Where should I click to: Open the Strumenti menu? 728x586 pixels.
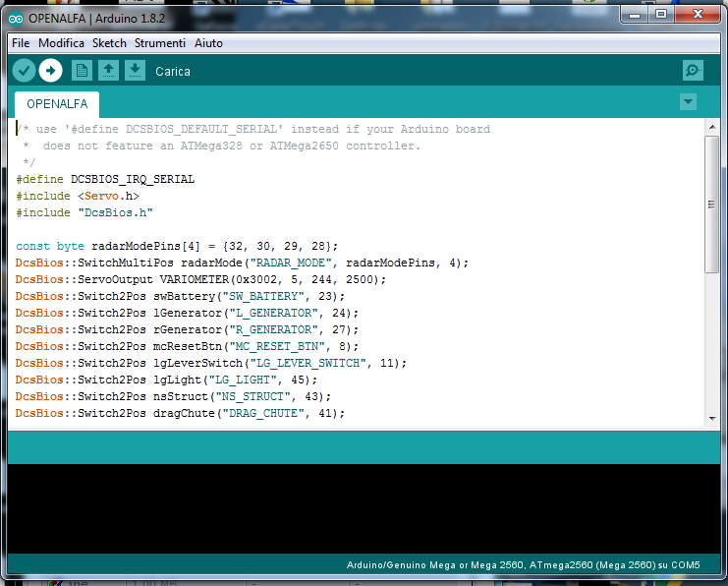click(160, 43)
